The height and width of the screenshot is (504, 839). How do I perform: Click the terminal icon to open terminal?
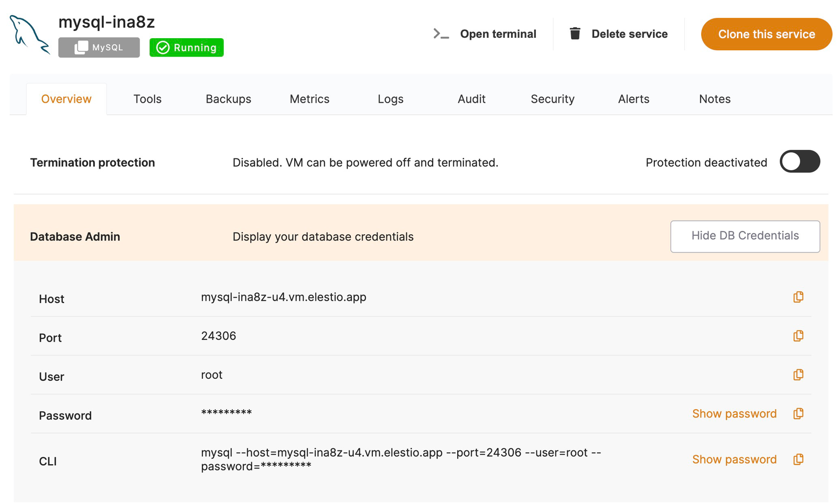point(440,34)
